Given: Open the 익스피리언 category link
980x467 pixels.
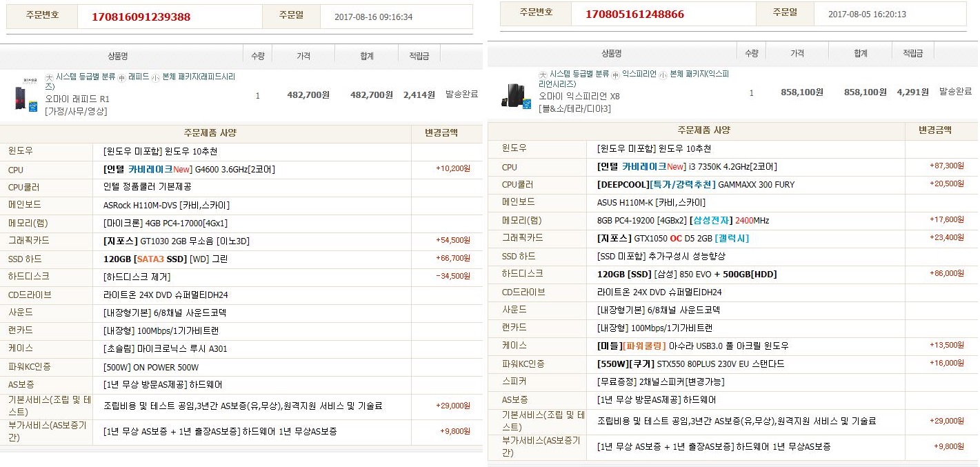Looking at the screenshot, I should 639,74.
